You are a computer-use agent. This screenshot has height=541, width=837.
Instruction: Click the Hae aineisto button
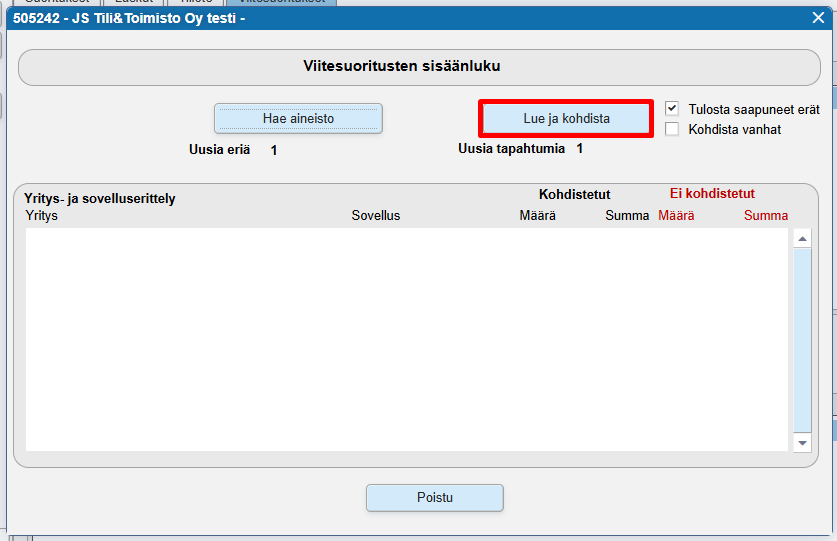(x=298, y=119)
